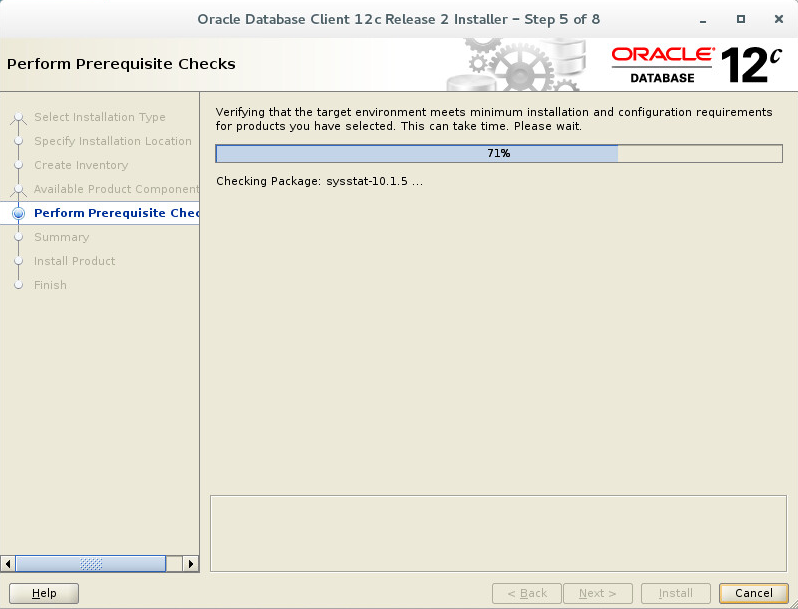This screenshot has width=798, height=609.
Task: Cancel the prerequisite check
Action: tap(754, 593)
